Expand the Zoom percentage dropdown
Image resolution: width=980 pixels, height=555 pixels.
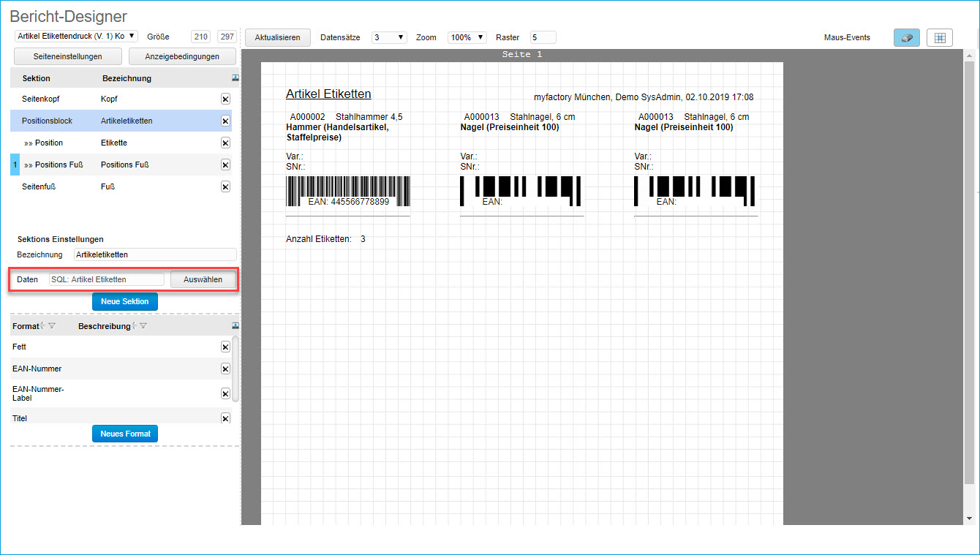tap(467, 37)
